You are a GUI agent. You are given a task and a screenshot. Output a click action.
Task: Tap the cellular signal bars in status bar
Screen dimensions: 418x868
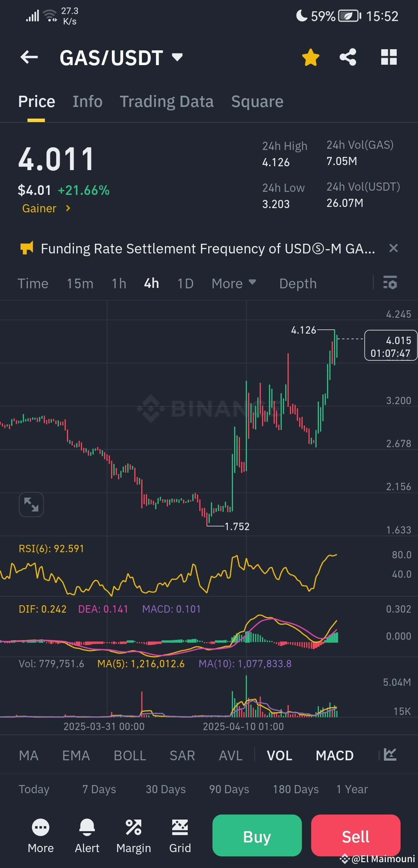[33, 16]
